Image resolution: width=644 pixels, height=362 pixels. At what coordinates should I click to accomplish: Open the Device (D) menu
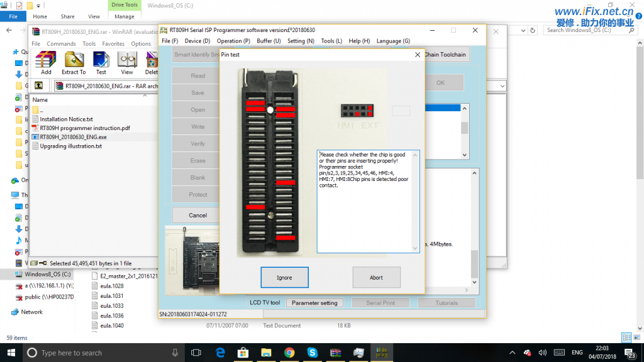[x=197, y=41]
